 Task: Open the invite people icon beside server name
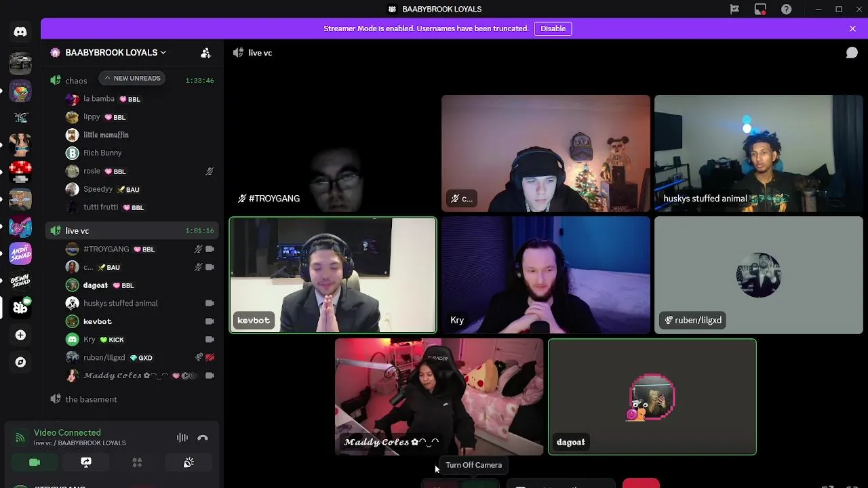click(205, 53)
